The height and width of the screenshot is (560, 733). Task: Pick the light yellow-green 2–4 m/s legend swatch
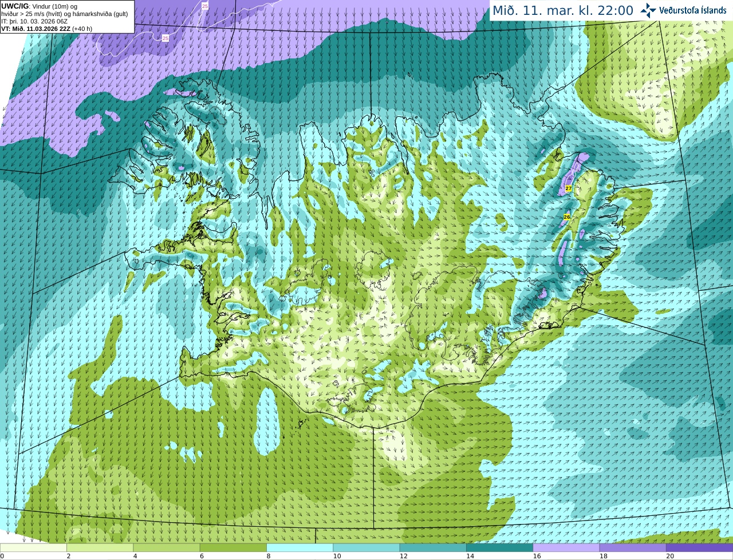point(100,548)
